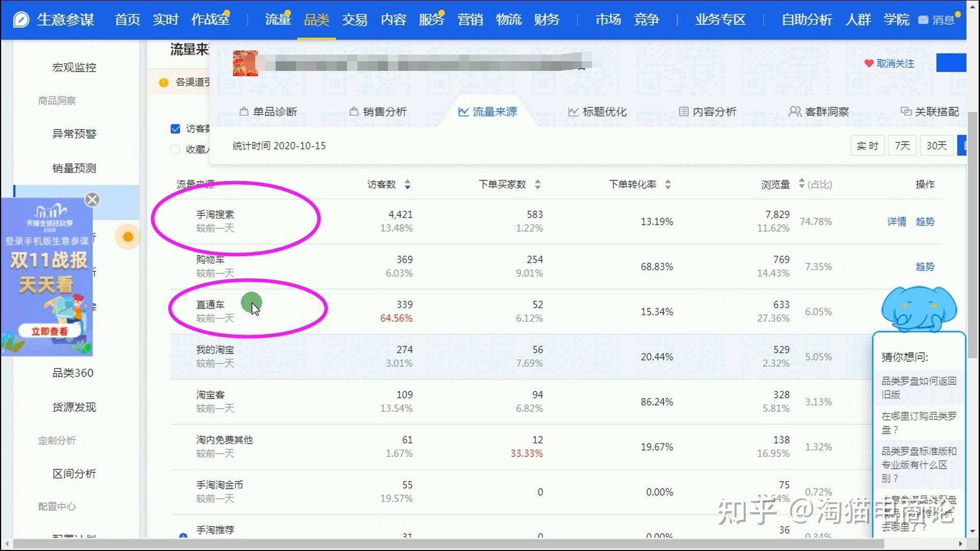Click the 流量来源 chart icon
Screen dimensions: 980x551
pyautogui.click(x=463, y=111)
